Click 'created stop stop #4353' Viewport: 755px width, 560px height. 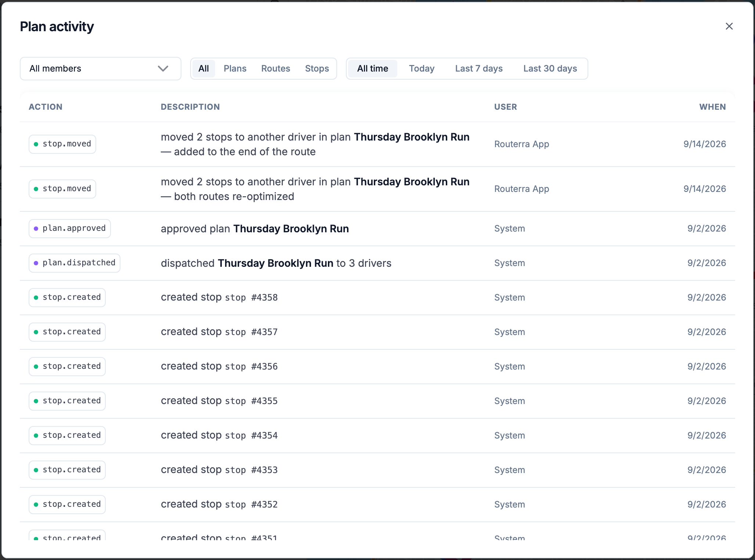[219, 470]
